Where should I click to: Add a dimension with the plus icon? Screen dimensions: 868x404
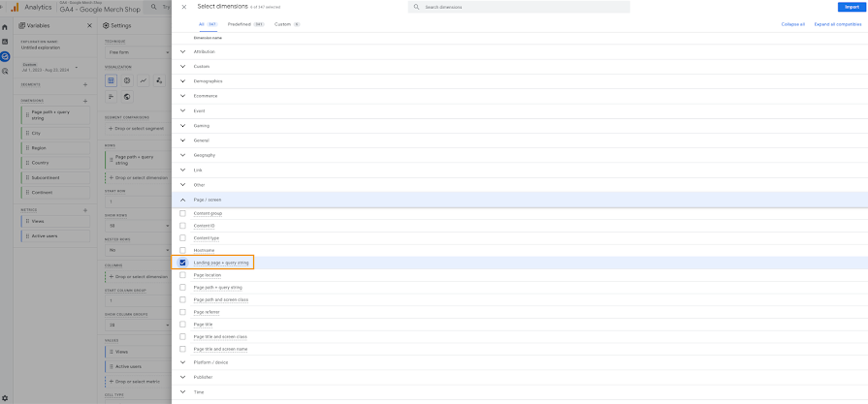[85, 101]
